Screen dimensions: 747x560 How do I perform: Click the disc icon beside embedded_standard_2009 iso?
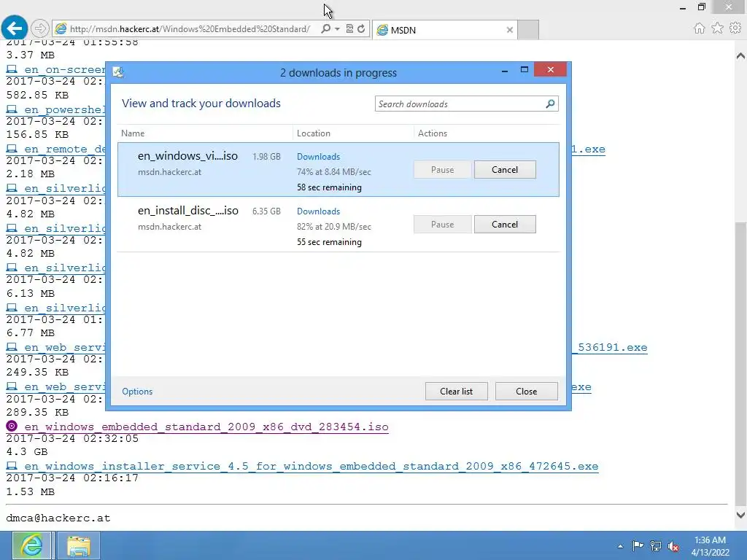click(x=12, y=426)
